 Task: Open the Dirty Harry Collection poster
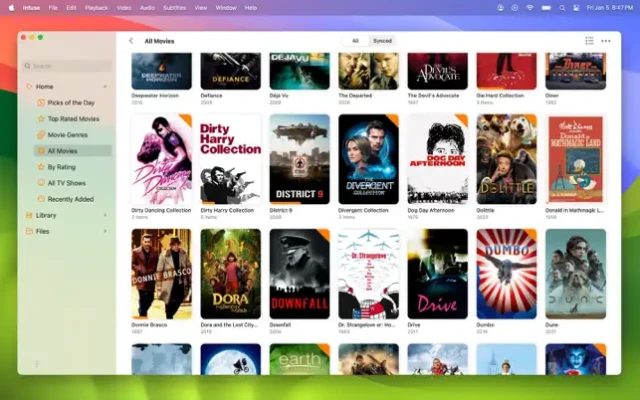coord(230,159)
